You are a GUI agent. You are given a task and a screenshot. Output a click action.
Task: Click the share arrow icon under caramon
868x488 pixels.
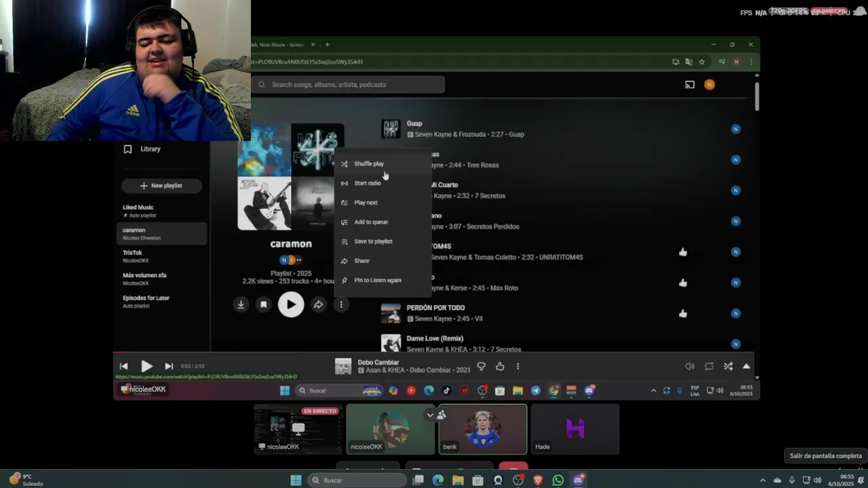click(x=318, y=305)
